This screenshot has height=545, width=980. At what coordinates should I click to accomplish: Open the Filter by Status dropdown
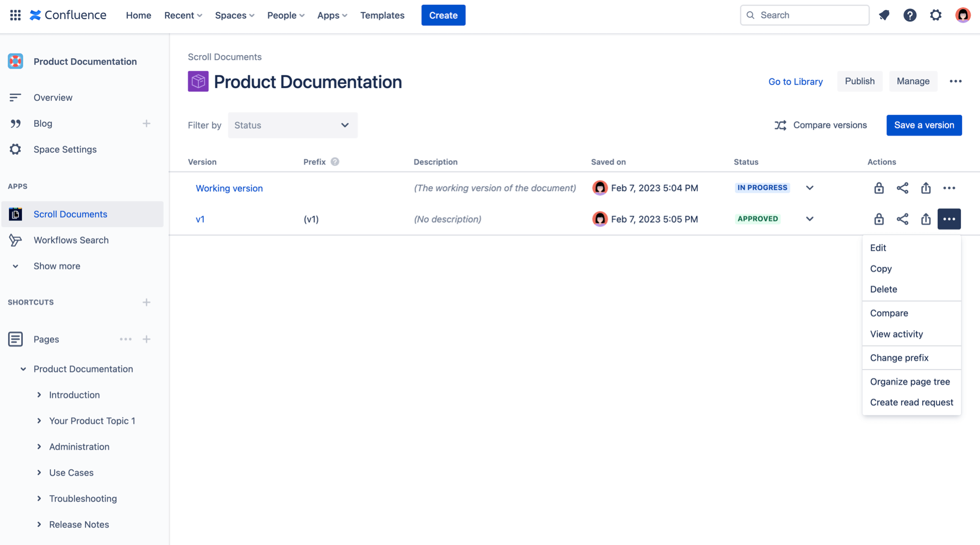[292, 125]
